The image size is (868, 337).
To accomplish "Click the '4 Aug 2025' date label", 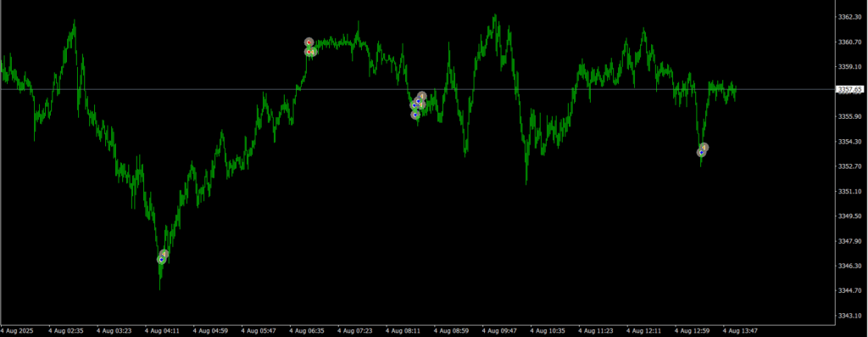I will click(18, 331).
